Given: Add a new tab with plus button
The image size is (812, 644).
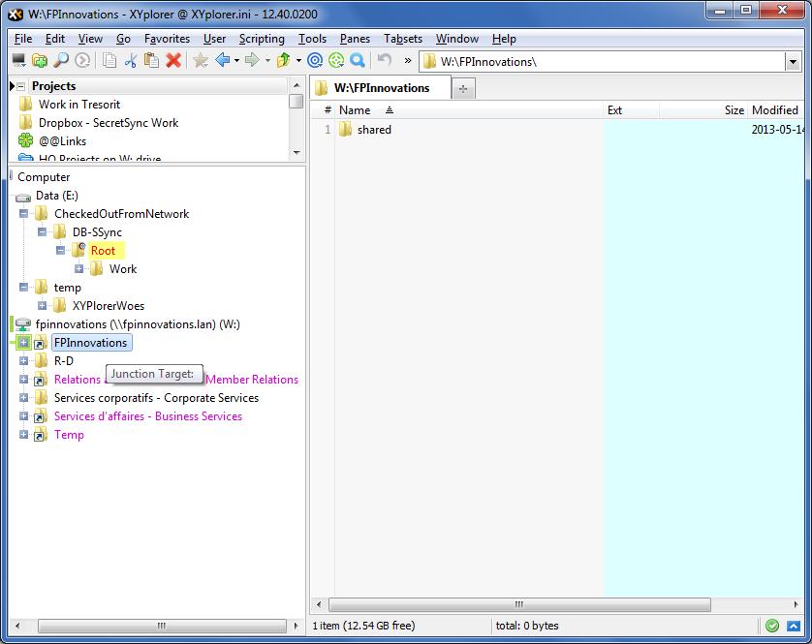Looking at the screenshot, I should tap(462, 89).
